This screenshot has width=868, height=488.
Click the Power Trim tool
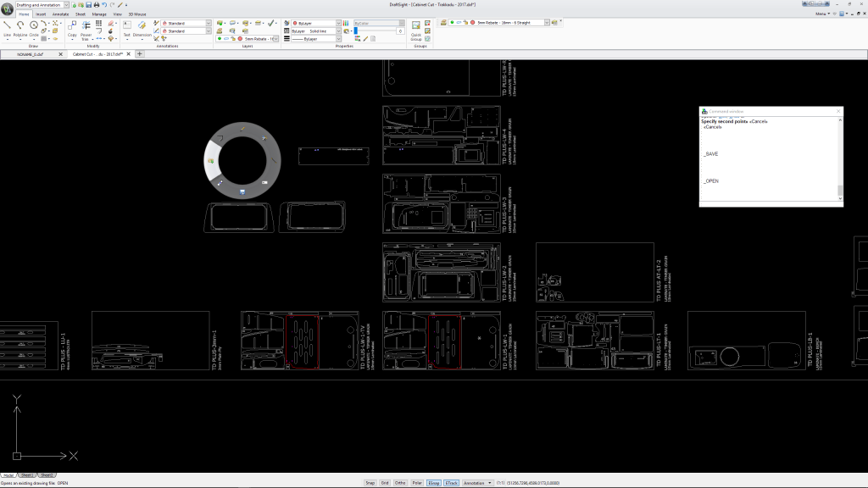click(86, 26)
